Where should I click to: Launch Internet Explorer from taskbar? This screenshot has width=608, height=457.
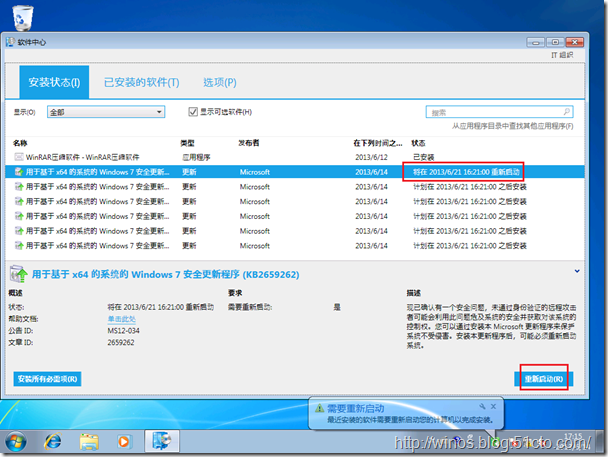pyautogui.click(x=52, y=441)
